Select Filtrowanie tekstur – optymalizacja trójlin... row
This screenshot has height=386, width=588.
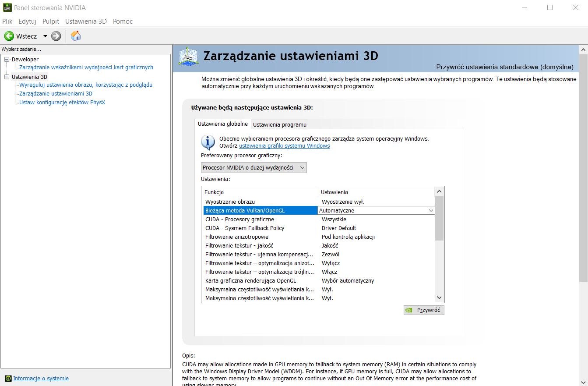(318, 272)
